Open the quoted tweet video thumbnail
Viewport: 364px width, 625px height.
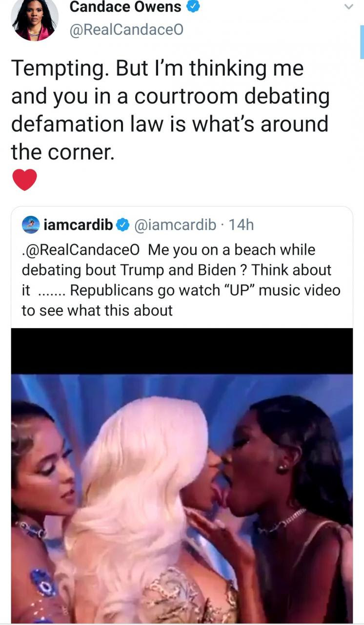pyautogui.click(x=182, y=476)
